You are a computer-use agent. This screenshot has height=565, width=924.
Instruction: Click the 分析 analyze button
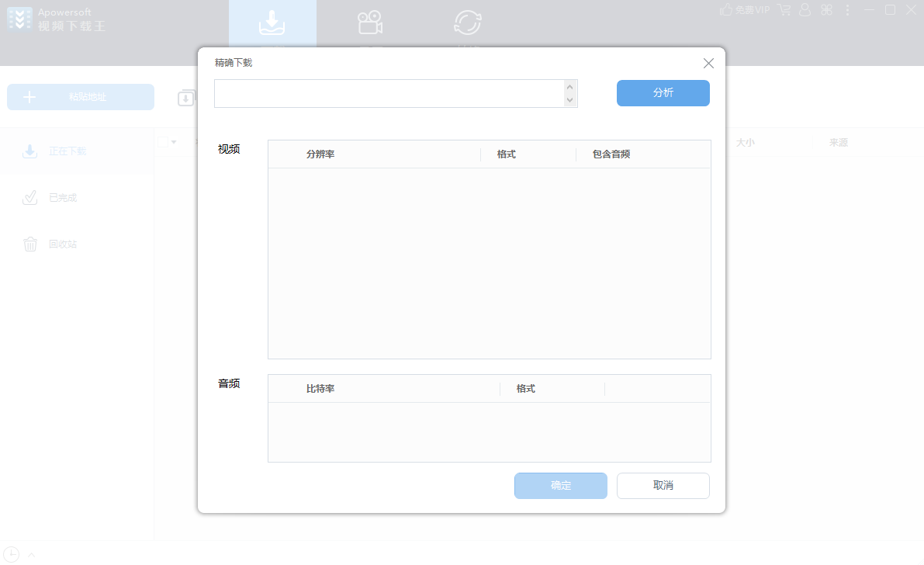[663, 93]
